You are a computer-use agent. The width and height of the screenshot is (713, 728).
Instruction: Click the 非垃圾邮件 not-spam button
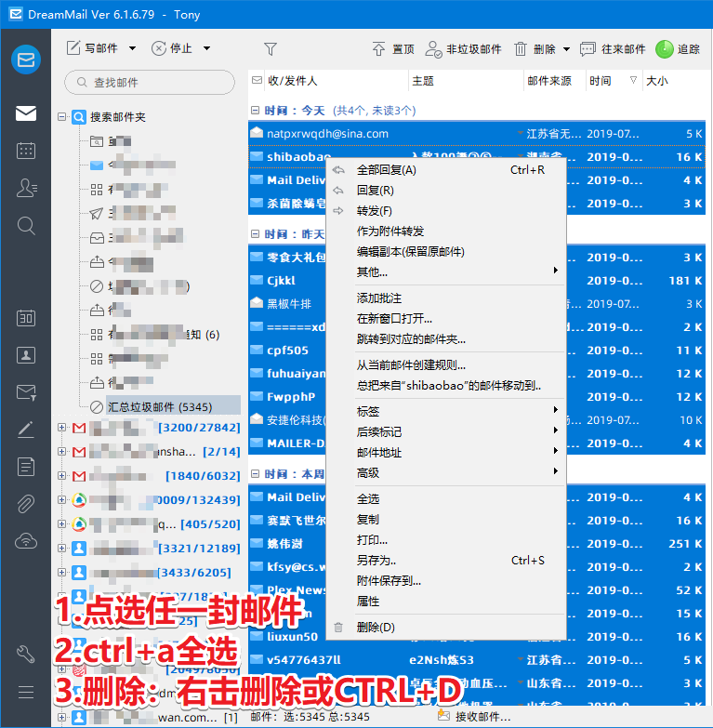click(x=463, y=48)
